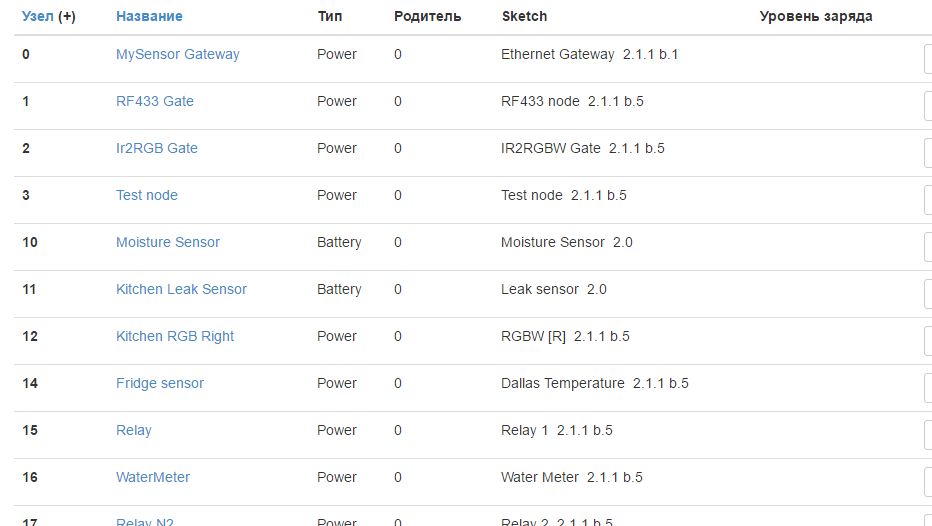Click the Уровень заряда column header
Viewport: 932px width, 526px height.
(x=815, y=16)
